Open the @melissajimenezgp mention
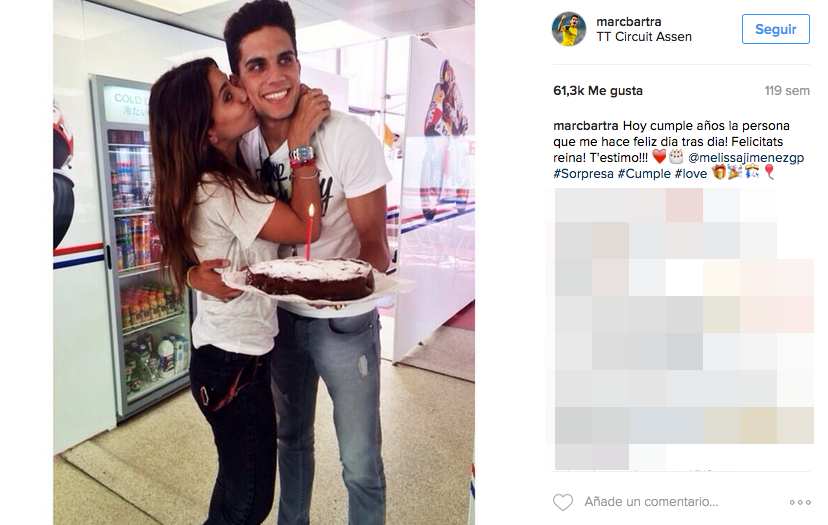Screen dimensions: 828x525 point(746,157)
